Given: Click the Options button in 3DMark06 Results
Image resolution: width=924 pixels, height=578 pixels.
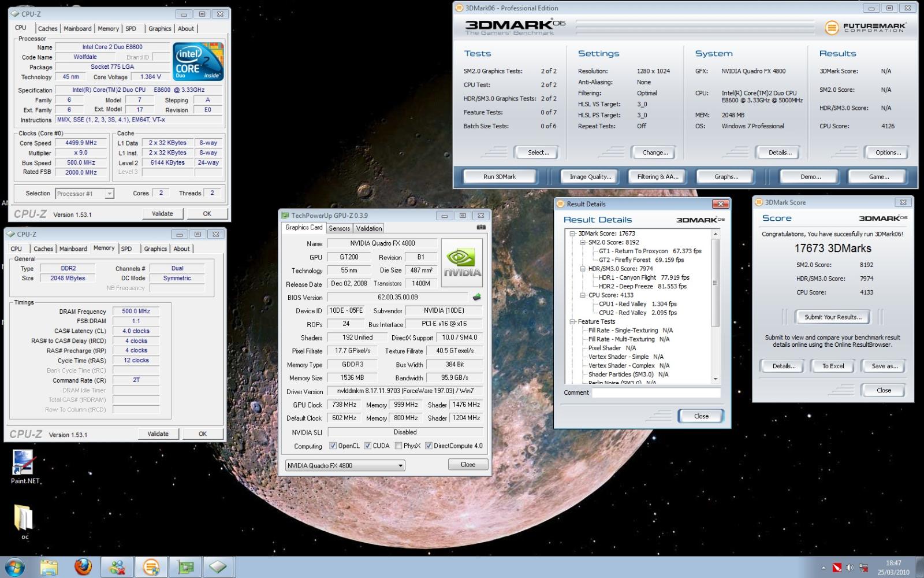Looking at the screenshot, I should [888, 153].
